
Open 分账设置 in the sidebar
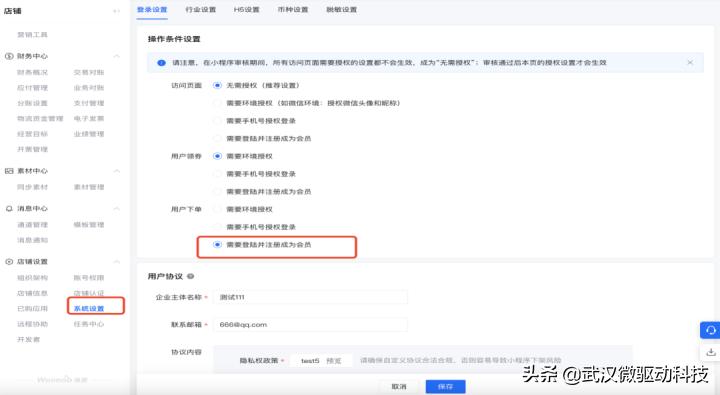pos(32,103)
